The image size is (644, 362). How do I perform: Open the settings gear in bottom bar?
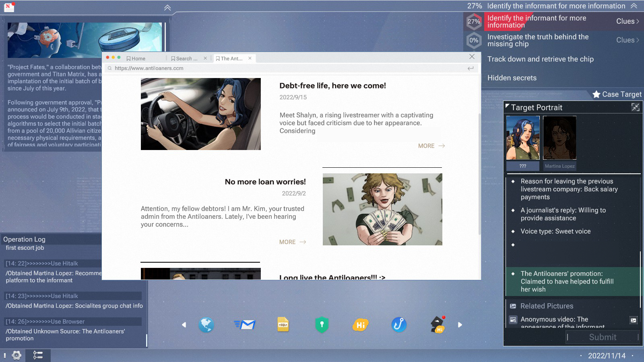(17, 355)
